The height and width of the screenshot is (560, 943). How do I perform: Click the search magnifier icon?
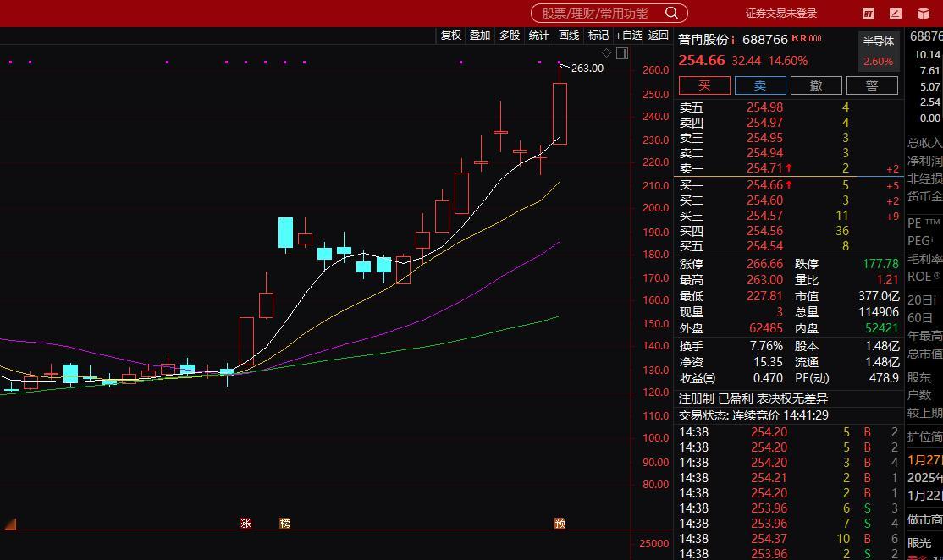point(672,13)
